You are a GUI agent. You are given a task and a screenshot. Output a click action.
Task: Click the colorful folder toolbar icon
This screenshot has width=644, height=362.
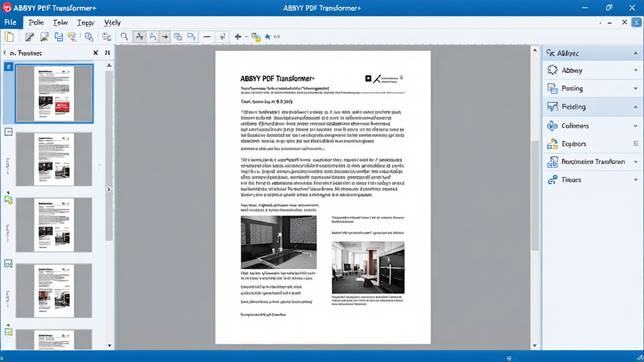tap(256, 37)
